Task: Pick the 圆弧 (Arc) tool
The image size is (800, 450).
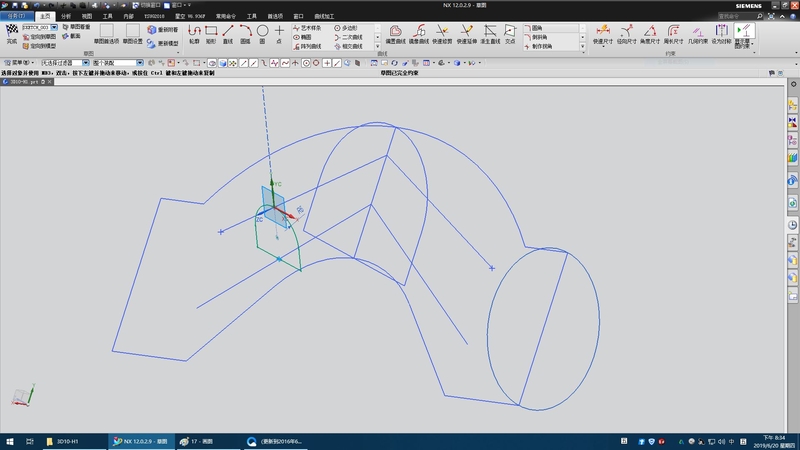Action: [245, 32]
